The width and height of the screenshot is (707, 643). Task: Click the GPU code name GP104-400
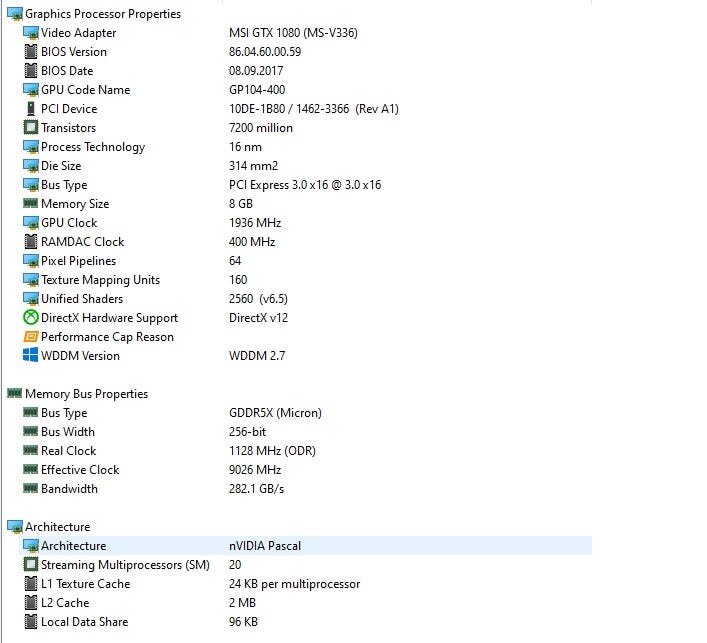[x=257, y=90]
